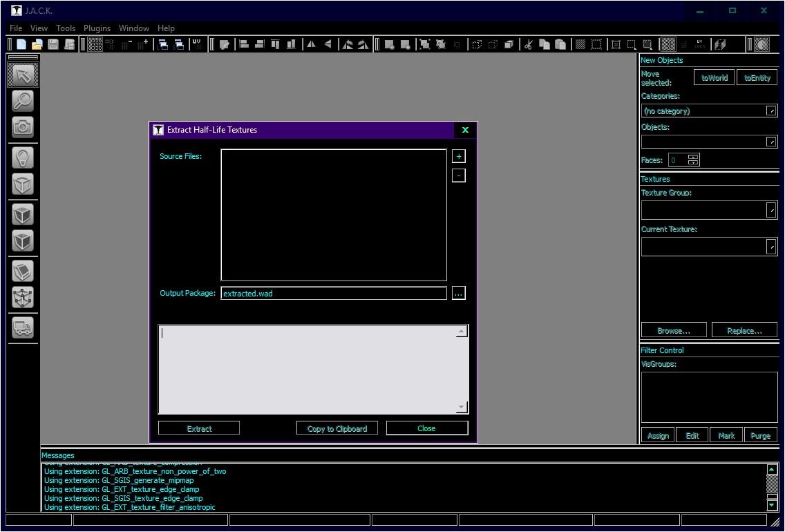The image size is (785, 532).
Task: Click the Align right toolbar icon
Action: [259, 44]
